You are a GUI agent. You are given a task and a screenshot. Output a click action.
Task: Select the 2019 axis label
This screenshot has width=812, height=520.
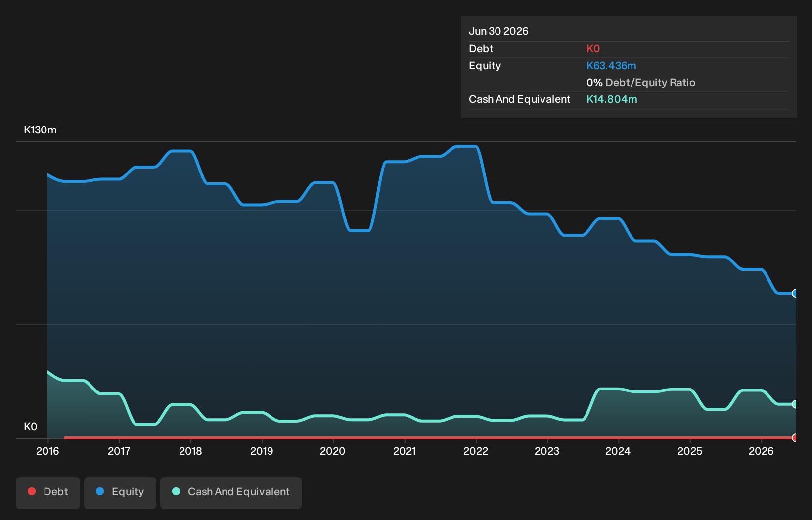click(262, 451)
